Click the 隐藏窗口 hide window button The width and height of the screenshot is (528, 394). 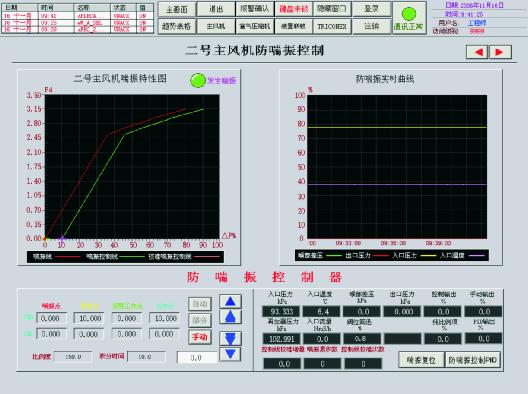[332, 9]
